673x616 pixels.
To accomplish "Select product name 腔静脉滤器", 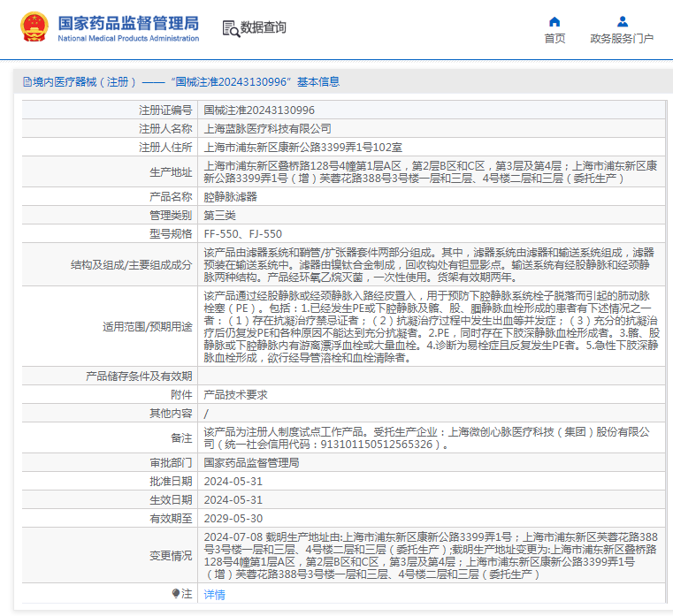I will [x=230, y=197].
